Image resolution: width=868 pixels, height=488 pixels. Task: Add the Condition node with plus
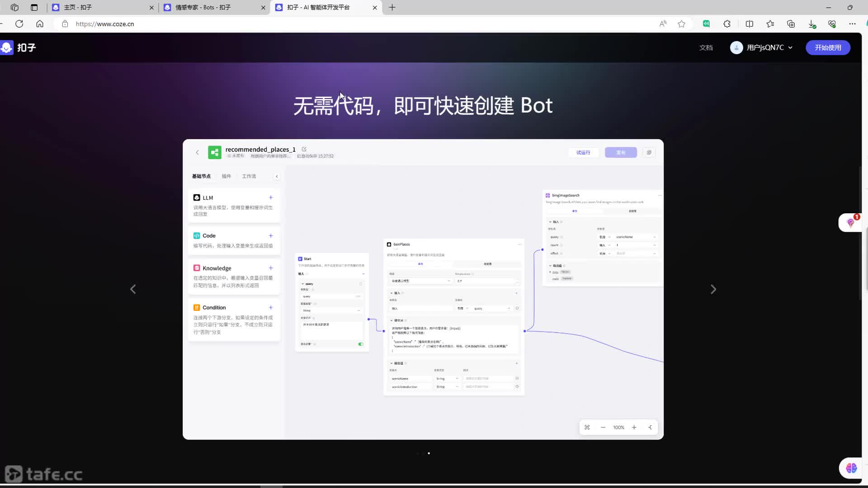271,307
